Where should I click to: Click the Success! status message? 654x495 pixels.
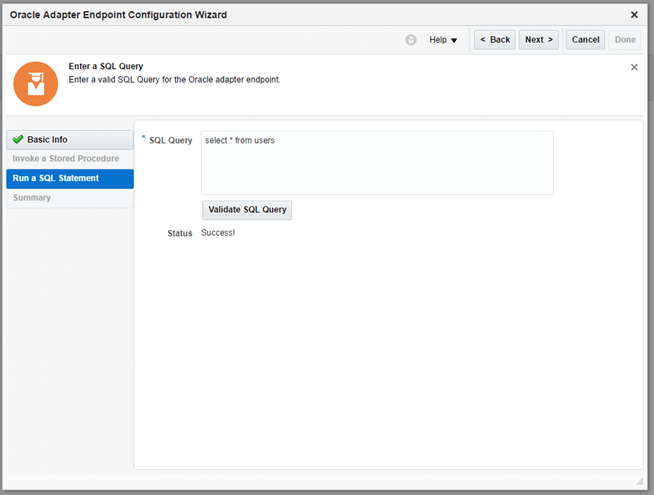pos(218,233)
